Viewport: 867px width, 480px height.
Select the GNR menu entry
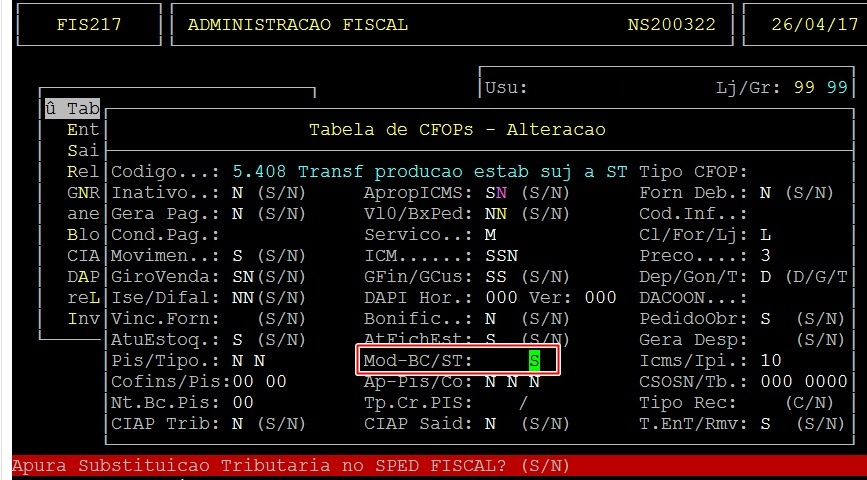click(82, 192)
